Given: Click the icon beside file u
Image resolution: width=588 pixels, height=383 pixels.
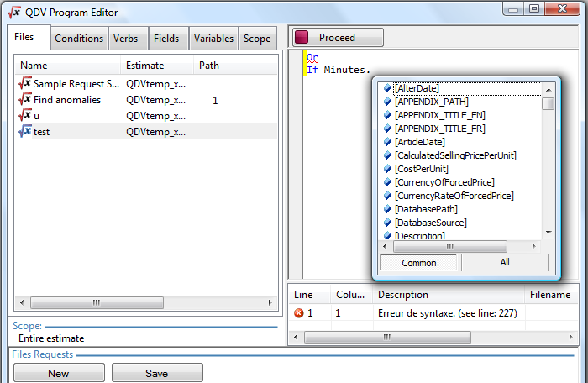Looking at the screenshot, I should point(25,116).
